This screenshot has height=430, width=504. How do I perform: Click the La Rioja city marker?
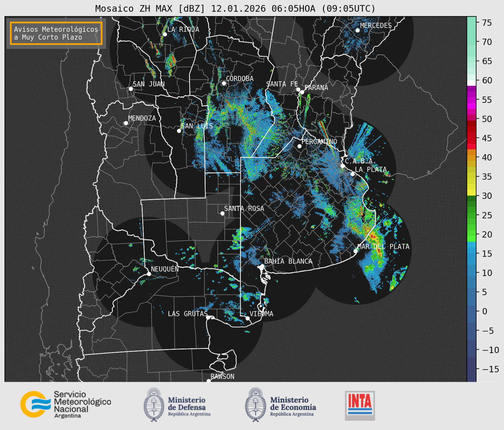(165, 34)
